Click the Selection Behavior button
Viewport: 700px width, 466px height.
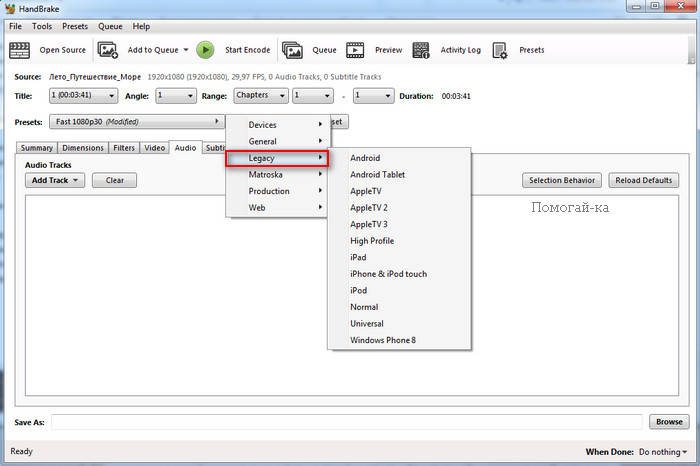(562, 180)
